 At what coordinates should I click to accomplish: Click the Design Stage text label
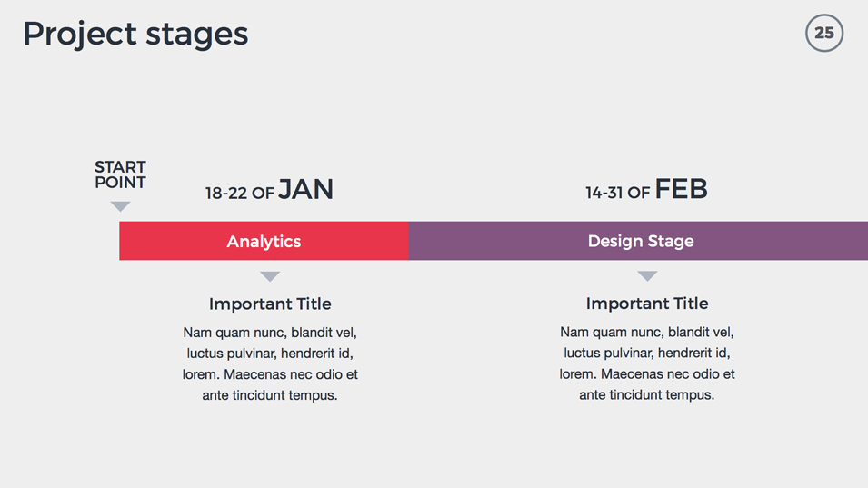[x=641, y=241]
